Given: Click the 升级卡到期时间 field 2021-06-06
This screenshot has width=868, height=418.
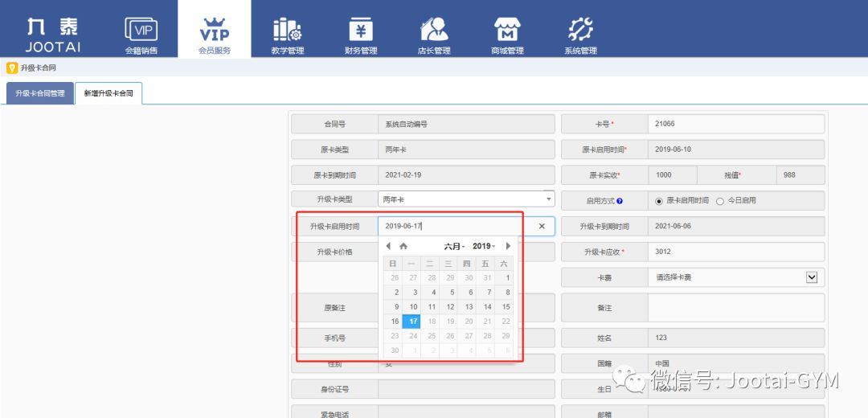Looking at the screenshot, I should [736, 227].
